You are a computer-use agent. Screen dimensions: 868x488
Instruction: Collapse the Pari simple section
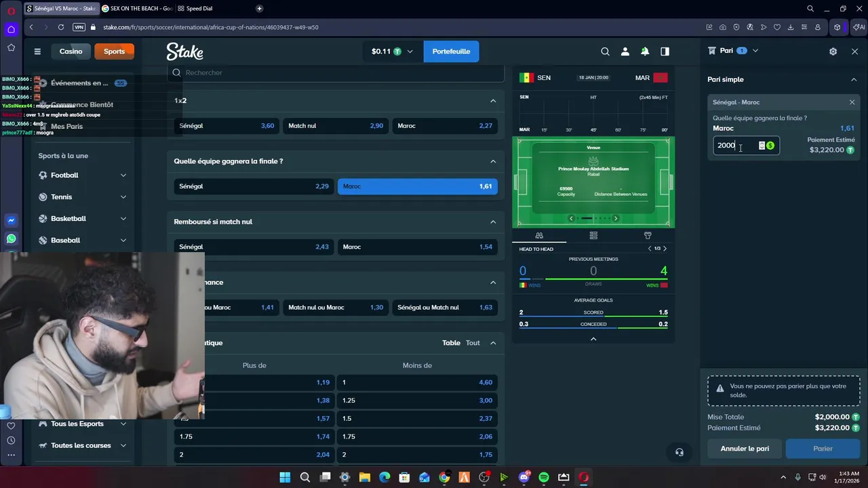click(853, 79)
